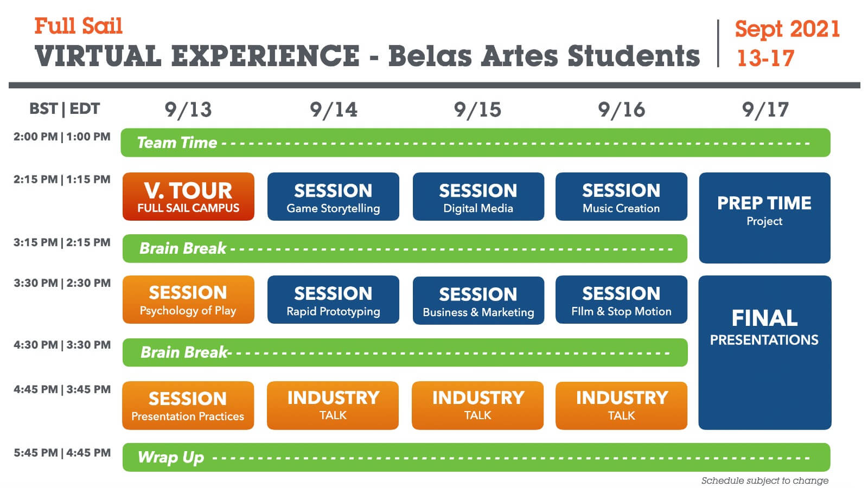This screenshot has height=488, width=868.
Task: Open the Film & Stop Motion session
Action: point(621,299)
